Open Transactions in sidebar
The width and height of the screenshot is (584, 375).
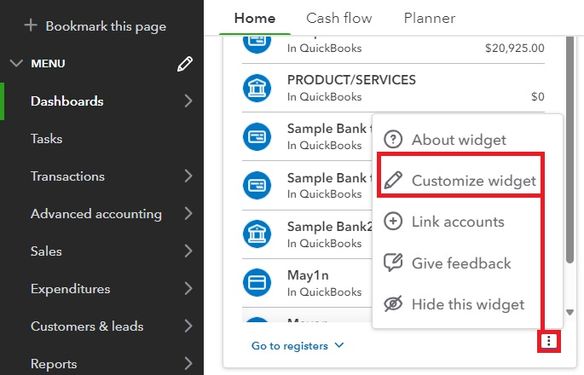coord(67,177)
